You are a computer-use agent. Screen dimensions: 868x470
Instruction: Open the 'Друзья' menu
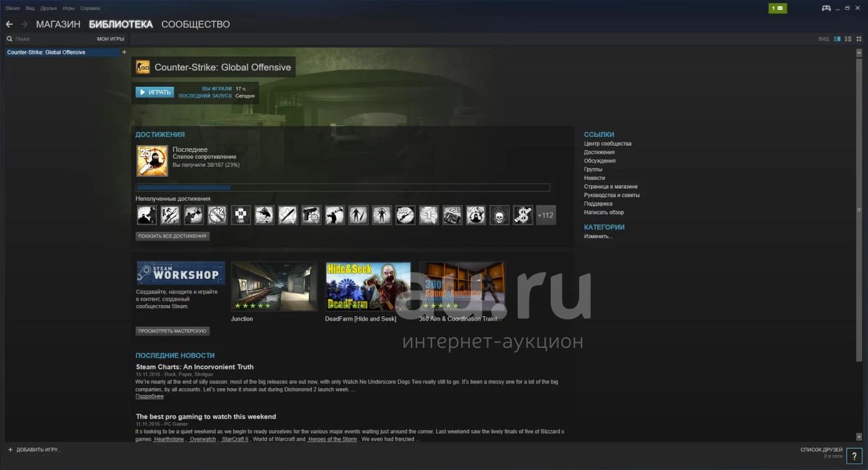[x=48, y=8]
